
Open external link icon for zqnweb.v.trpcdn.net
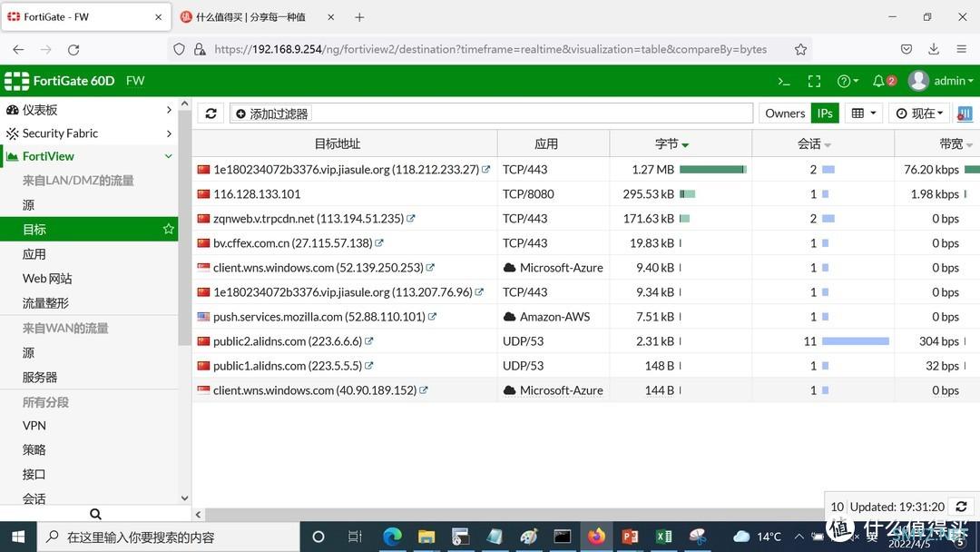411,218
